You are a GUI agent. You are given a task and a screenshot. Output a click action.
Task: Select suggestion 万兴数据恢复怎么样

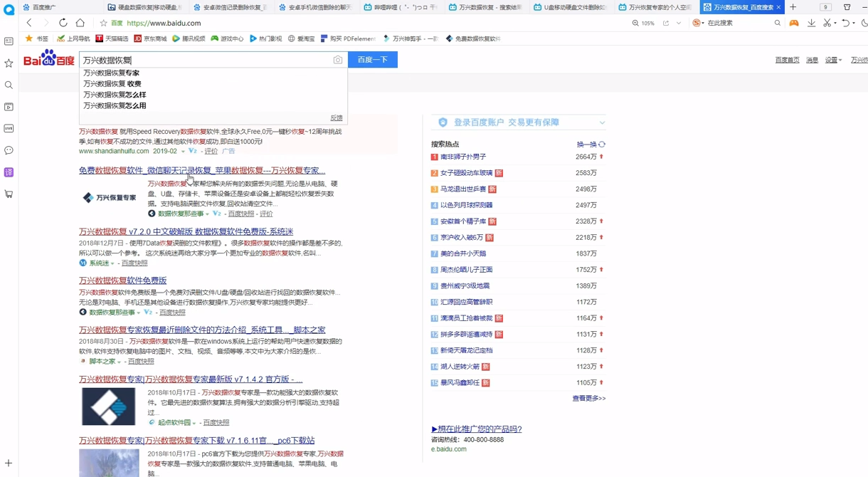(x=115, y=95)
